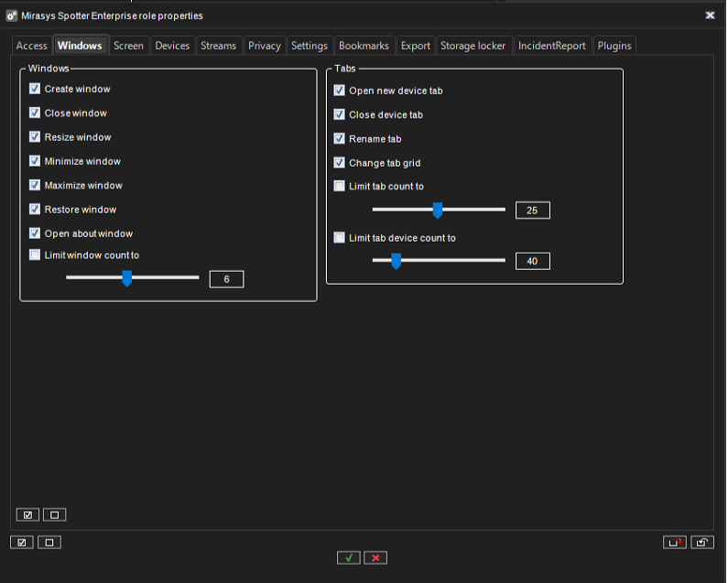This screenshot has height=583, width=728.
Task: Click the bottom-right icon with red arrow
Action: coord(675,542)
